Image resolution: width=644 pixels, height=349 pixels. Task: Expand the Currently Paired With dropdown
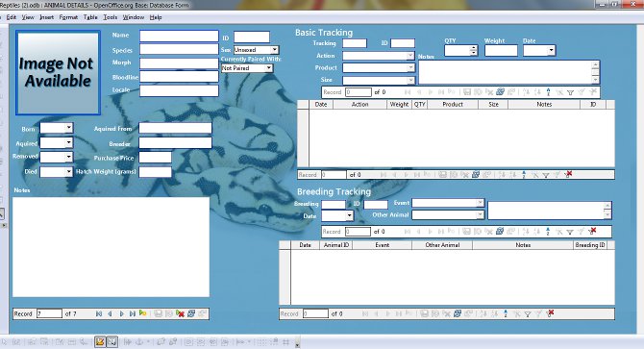pyautogui.click(x=268, y=68)
